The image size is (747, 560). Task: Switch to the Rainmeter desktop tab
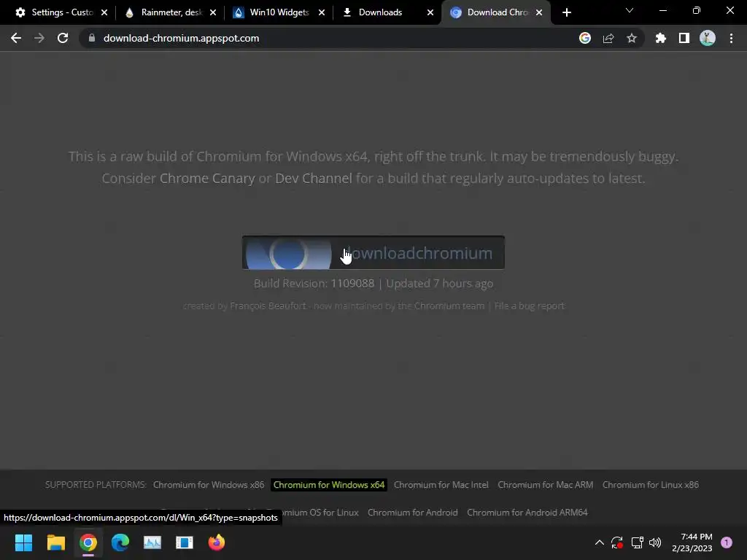[164, 12]
